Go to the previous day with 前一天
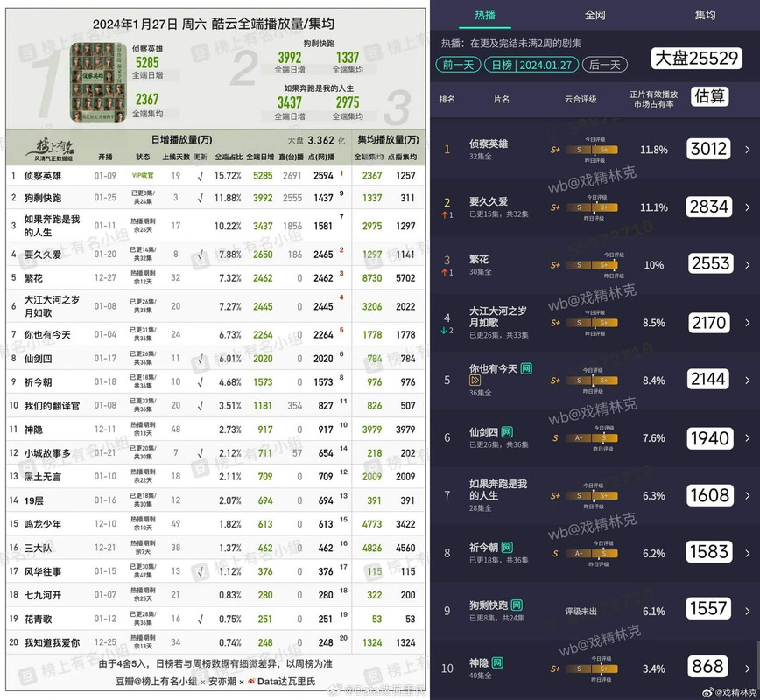760x700 pixels. tap(458, 65)
